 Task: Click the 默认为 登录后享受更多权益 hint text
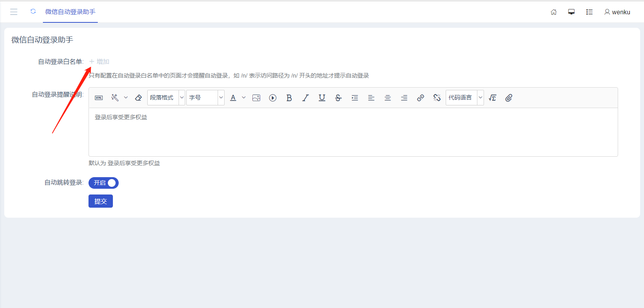click(124, 163)
